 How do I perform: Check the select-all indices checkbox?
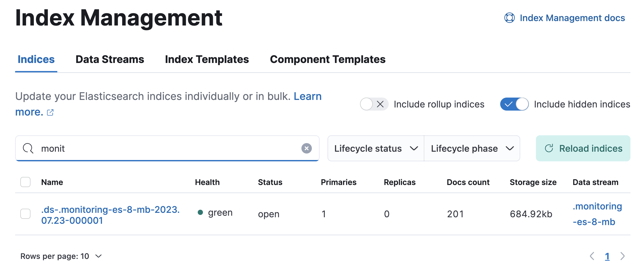(26, 182)
